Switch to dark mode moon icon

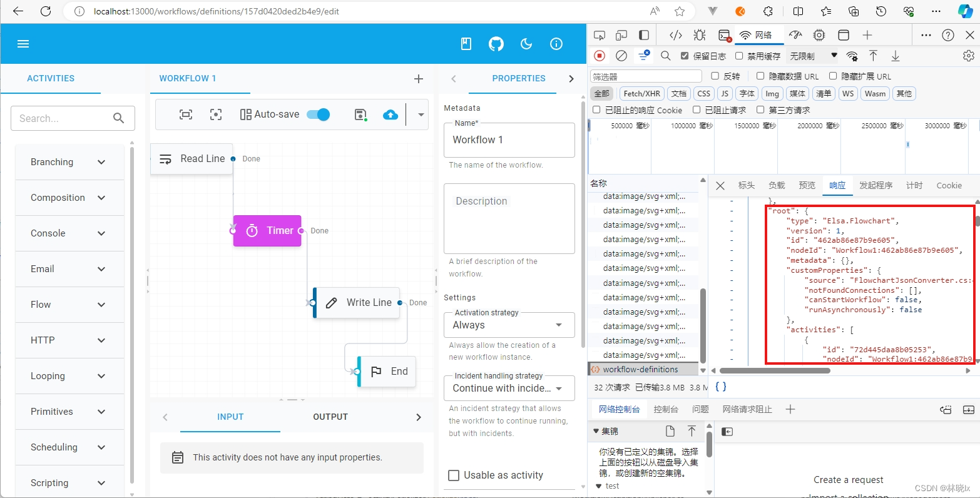point(526,44)
